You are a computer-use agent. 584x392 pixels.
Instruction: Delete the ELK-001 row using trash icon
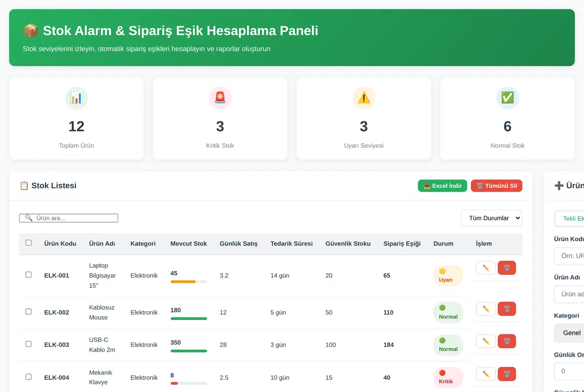coord(507,268)
